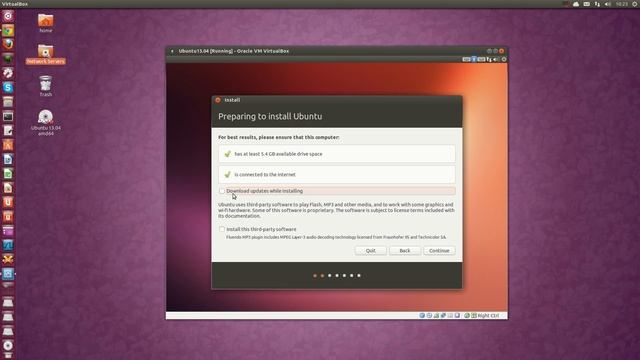Select the running VirtualBox launcher icon
The height and width of the screenshot is (360, 640).
pyautogui.click(x=8, y=273)
